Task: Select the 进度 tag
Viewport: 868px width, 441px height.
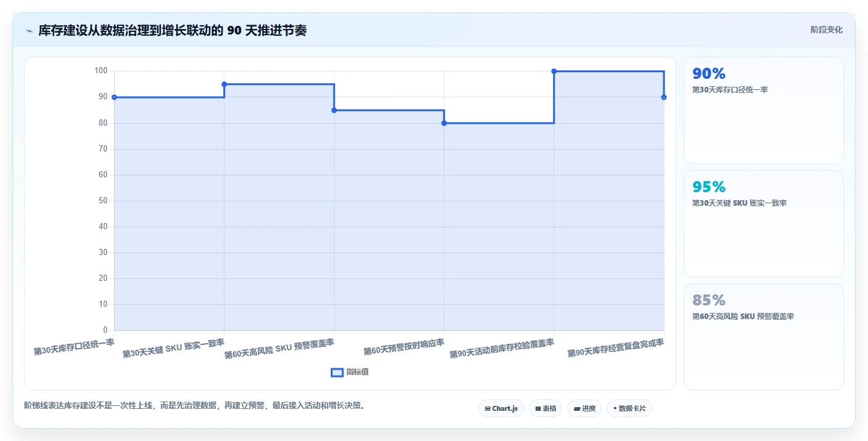Action: click(x=584, y=408)
